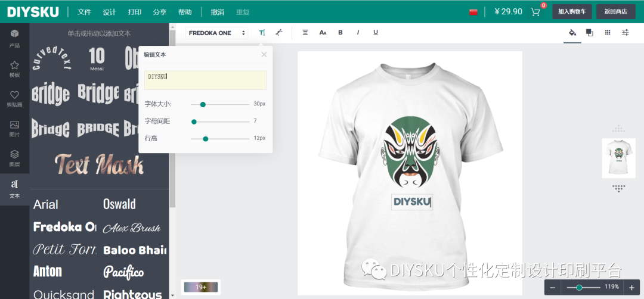Click the text input field containing DIYSKU
The image size is (644, 299).
pyautogui.click(x=205, y=80)
